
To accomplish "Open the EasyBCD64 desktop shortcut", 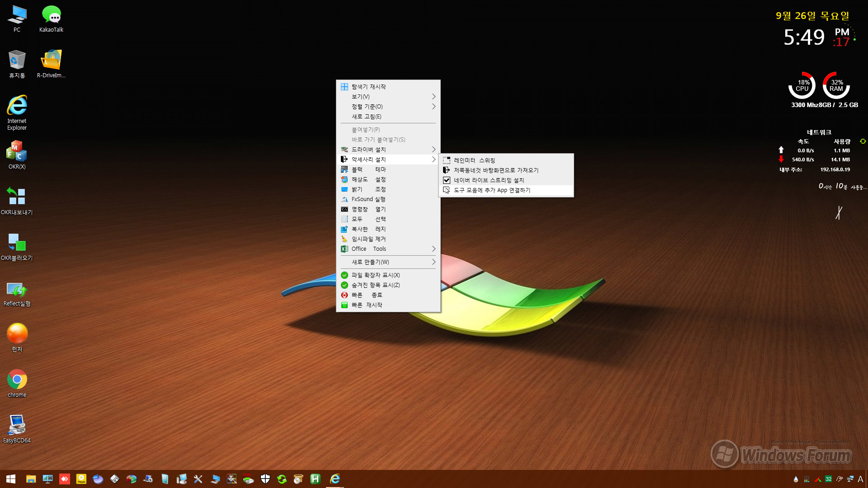I will point(17,429).
